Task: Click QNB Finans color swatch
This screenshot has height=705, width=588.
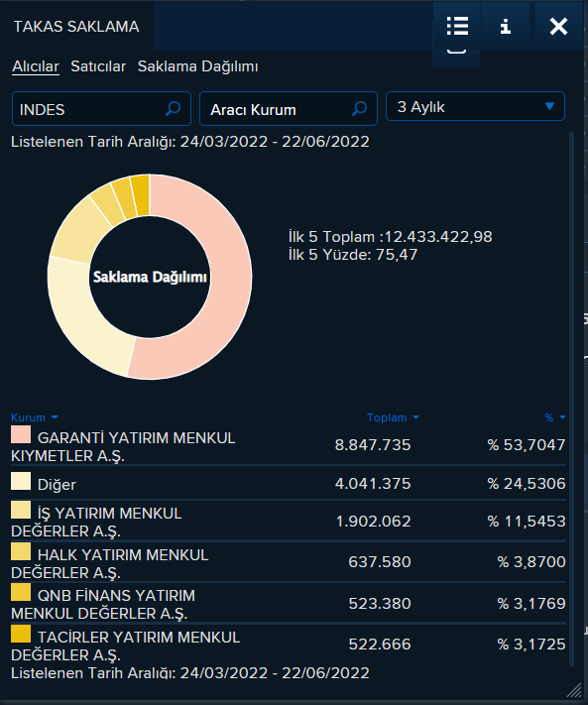Action: pos(21,592)
